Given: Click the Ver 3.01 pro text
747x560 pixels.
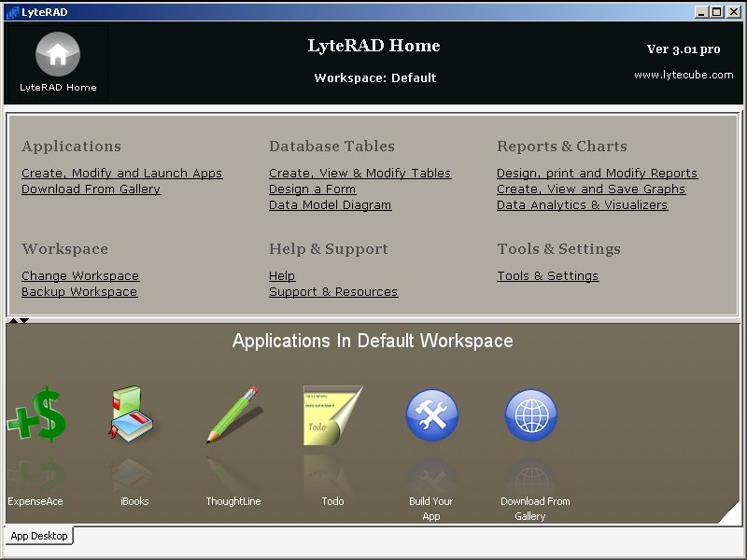Looking at the screenshot, I should pyautogui.click(x=684, y=49).
